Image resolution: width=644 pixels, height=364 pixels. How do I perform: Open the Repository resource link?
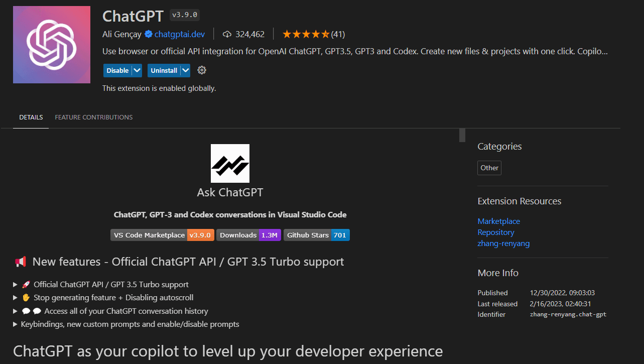point(496,232)
